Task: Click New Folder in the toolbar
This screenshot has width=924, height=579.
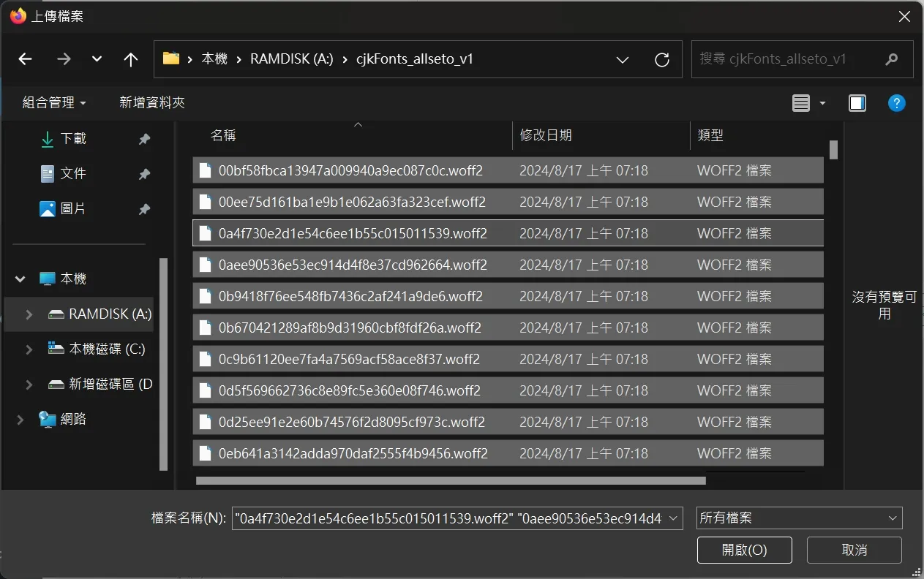Action: click(152, 103)
